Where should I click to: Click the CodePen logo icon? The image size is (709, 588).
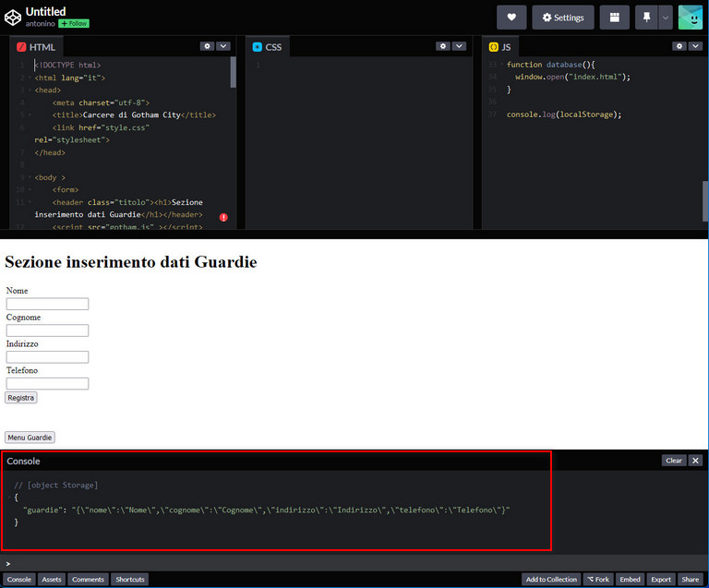click(13, 17)
